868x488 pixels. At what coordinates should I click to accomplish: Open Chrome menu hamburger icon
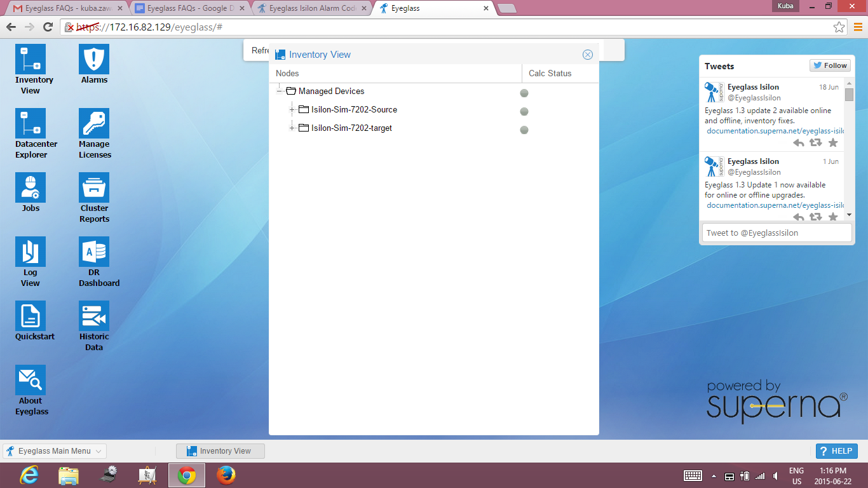coord(858,27)
